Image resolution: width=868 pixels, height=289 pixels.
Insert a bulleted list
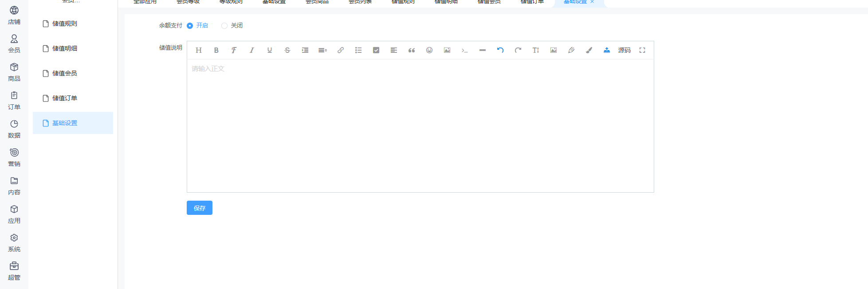tap(358, 50)
